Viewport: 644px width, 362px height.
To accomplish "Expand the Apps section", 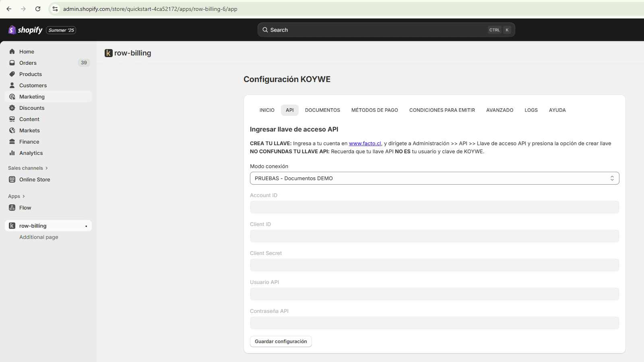I will [17, 196].
